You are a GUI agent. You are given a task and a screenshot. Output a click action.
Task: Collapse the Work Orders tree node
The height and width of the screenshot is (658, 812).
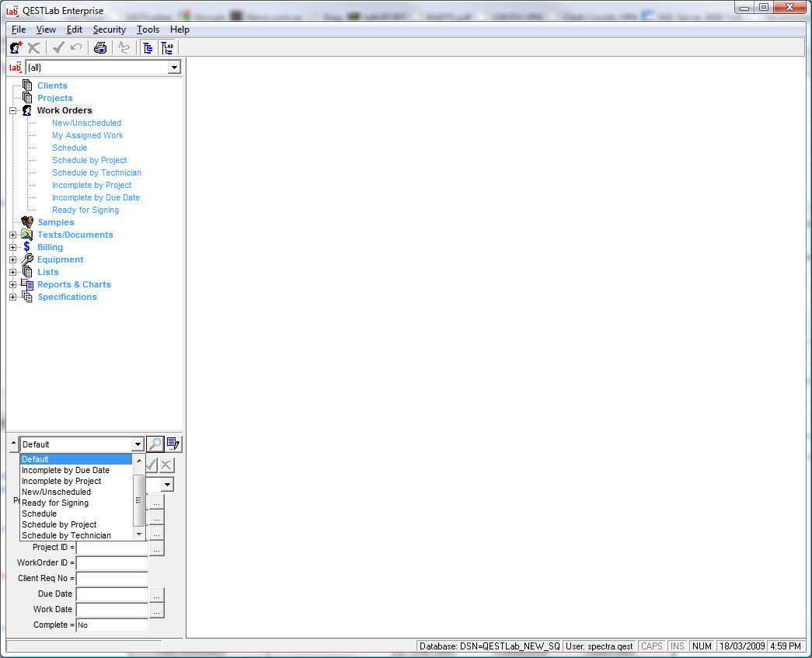(12, 110)
